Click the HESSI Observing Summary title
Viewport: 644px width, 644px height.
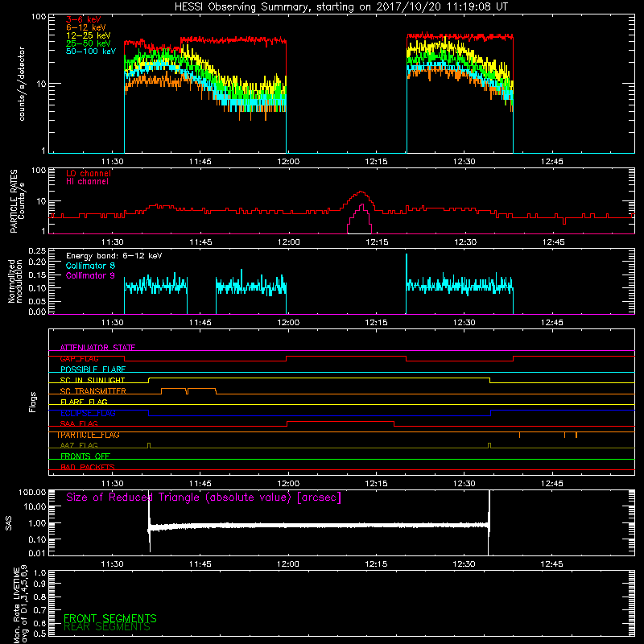(x=341, y=6)
